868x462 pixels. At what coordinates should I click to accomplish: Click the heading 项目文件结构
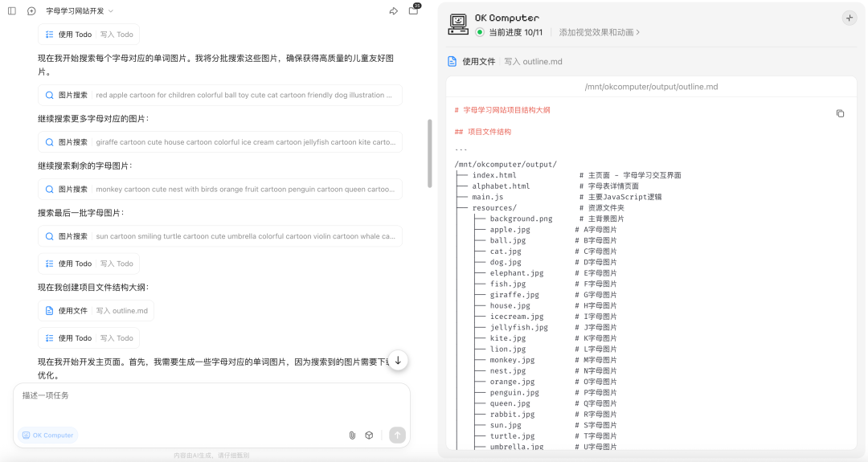tap(489, 132)
